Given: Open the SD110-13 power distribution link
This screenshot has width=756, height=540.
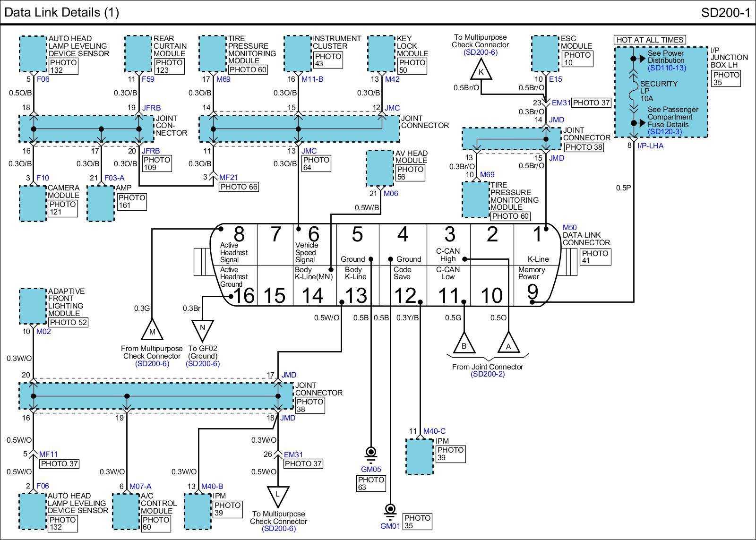Looking at the screenshot, I should tap(667, 68).
